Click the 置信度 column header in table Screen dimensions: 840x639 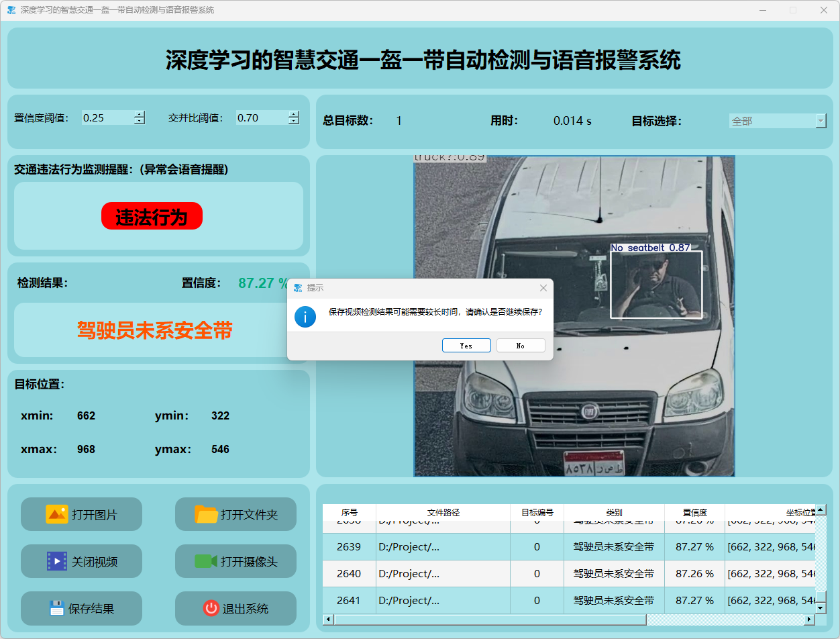pos(694,512)
